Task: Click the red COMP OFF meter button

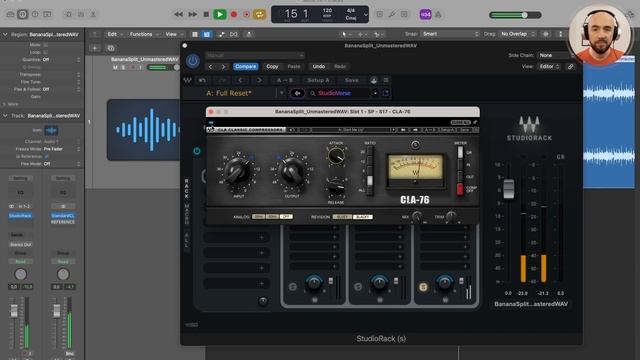Action: tap(460, 189)
